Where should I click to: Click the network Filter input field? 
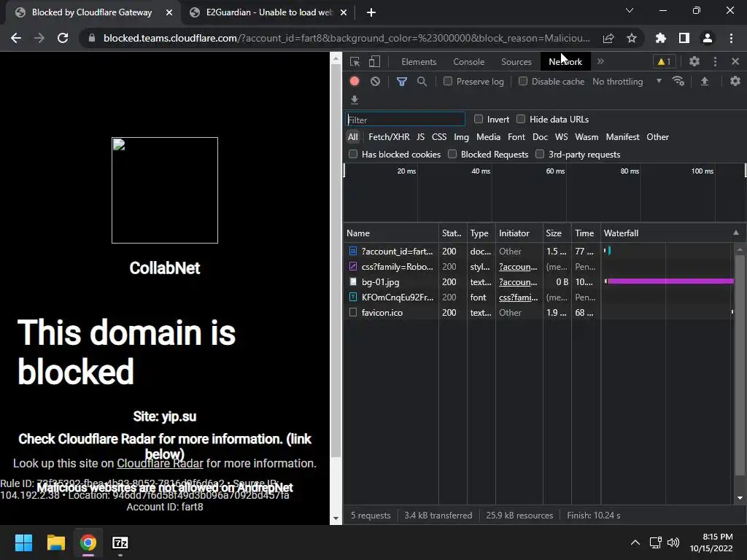pyautogui.click(x=405, y=119)
